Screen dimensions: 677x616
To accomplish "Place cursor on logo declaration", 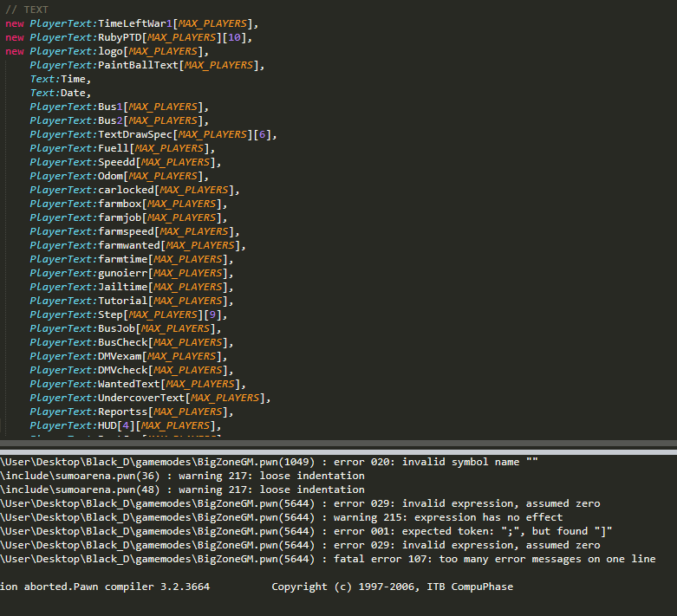I will coord(107,51).
